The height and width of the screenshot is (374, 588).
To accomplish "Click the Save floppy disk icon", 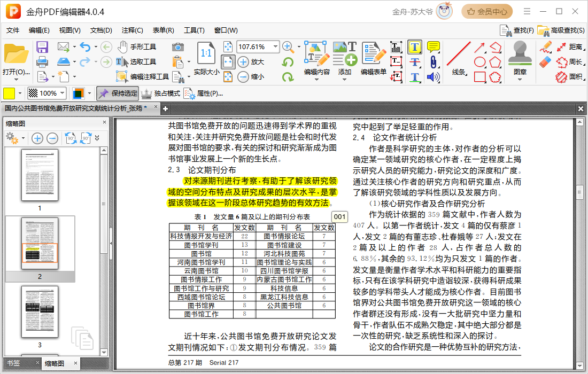I will click(x=42, y=47).
